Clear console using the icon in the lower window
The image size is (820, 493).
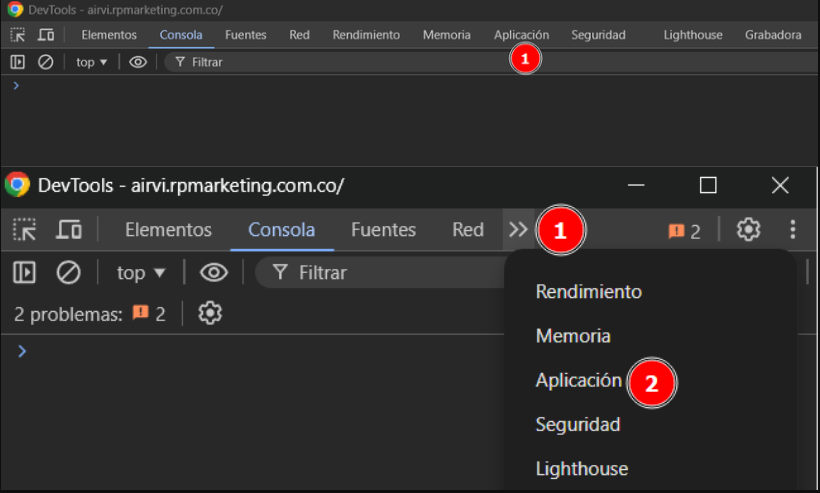click(x=68, y=272)
